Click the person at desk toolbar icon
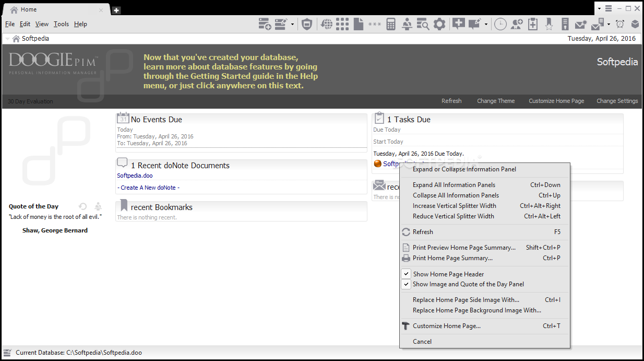644x361 pixels. click(407, 24)
